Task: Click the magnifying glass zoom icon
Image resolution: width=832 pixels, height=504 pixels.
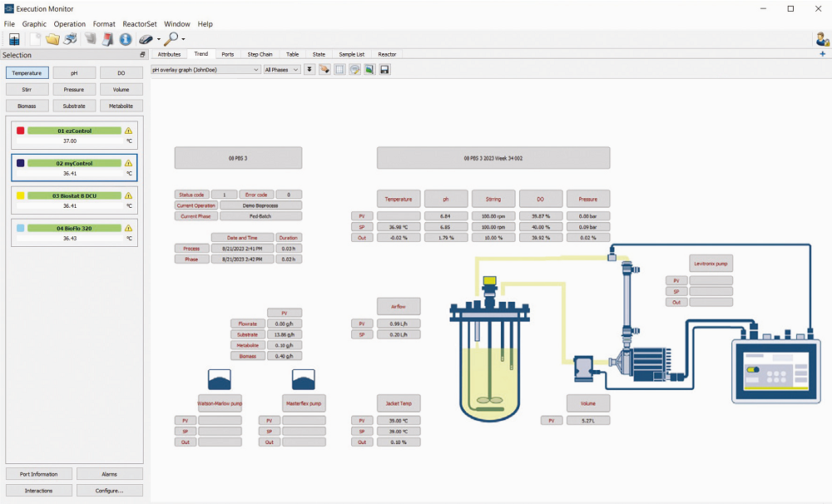Action: pyautogui.click(x=171, y=39)
